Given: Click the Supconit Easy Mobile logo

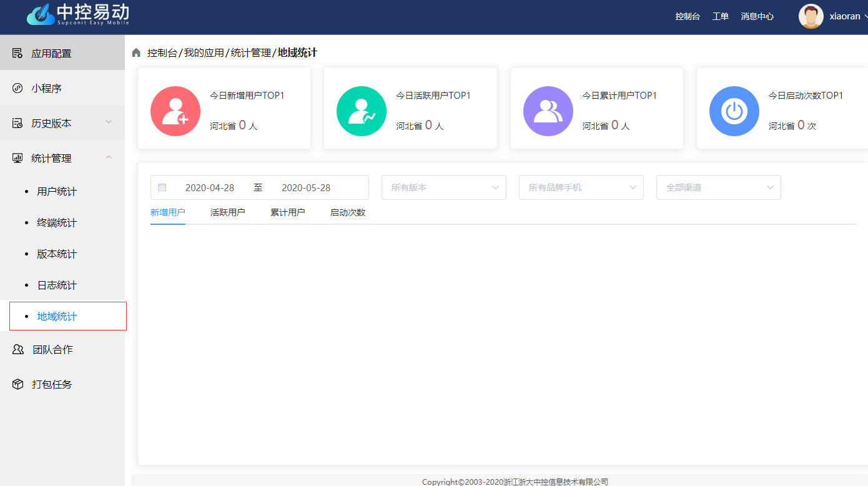Looking at the screenshot, I should point(78,14).
